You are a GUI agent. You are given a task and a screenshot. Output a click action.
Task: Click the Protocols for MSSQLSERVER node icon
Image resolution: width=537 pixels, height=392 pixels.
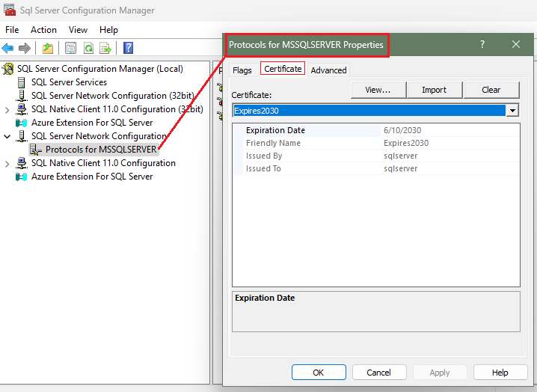coord(36,150)
